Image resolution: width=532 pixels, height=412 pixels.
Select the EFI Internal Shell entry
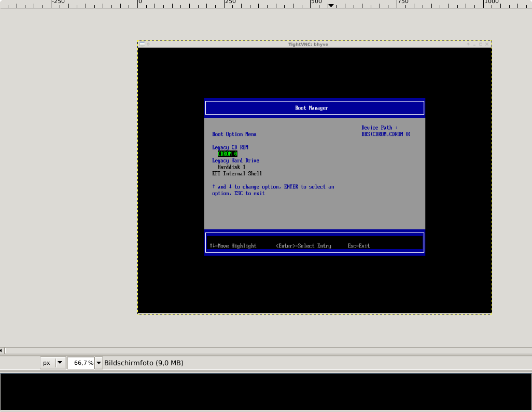coord(237,173)
